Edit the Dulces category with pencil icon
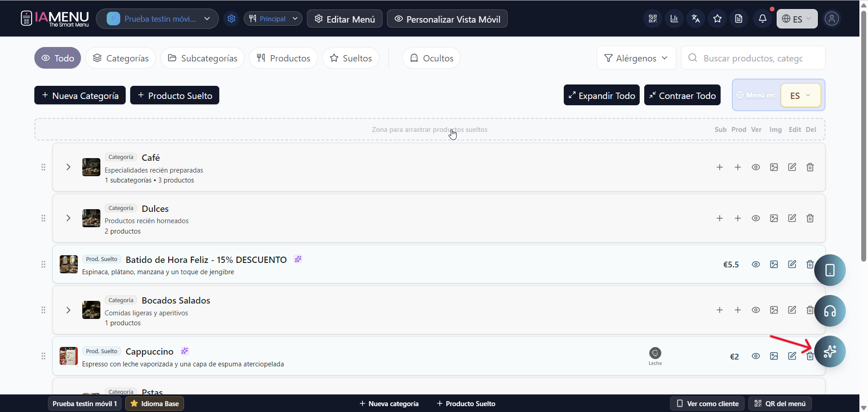Viewport: 868px width, 412px height. click(792, 218)
